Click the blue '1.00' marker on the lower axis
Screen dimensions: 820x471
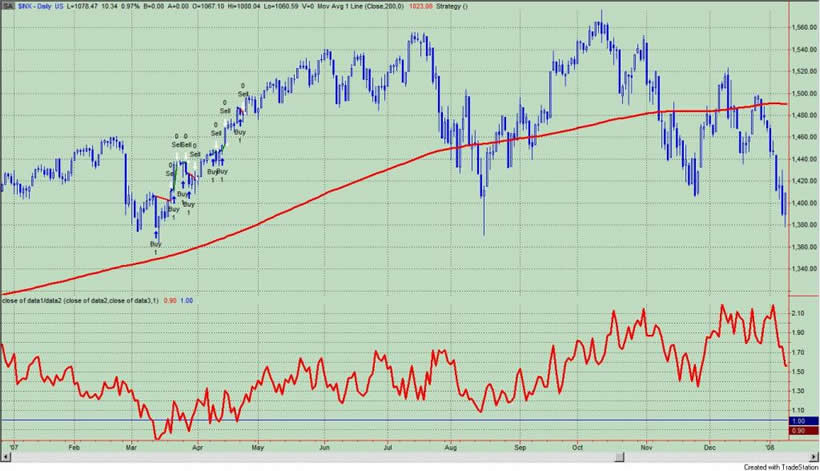[803, 421]
